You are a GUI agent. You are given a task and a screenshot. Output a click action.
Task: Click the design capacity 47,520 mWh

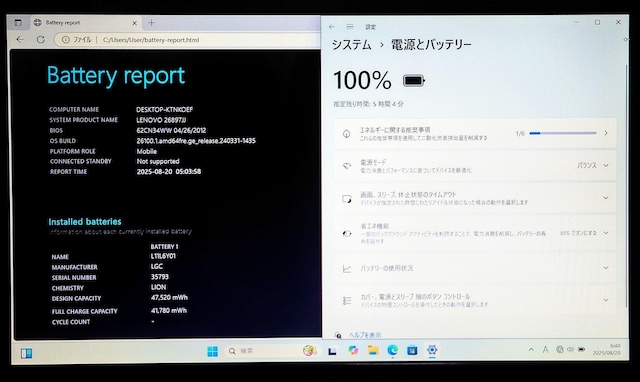click(x=169, y=298)
